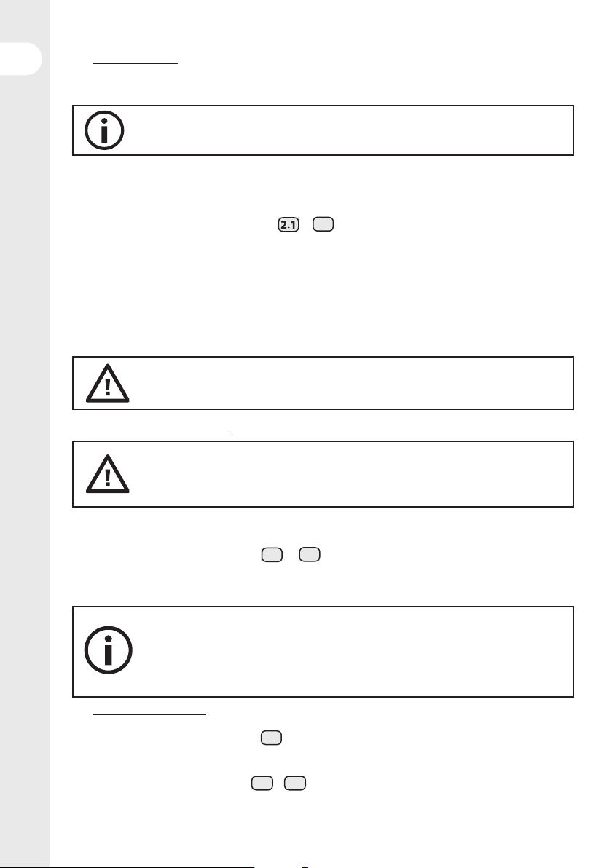
Task: Click the empty badge beside the 2.1 badge
Action: click(x=323, y=224)
